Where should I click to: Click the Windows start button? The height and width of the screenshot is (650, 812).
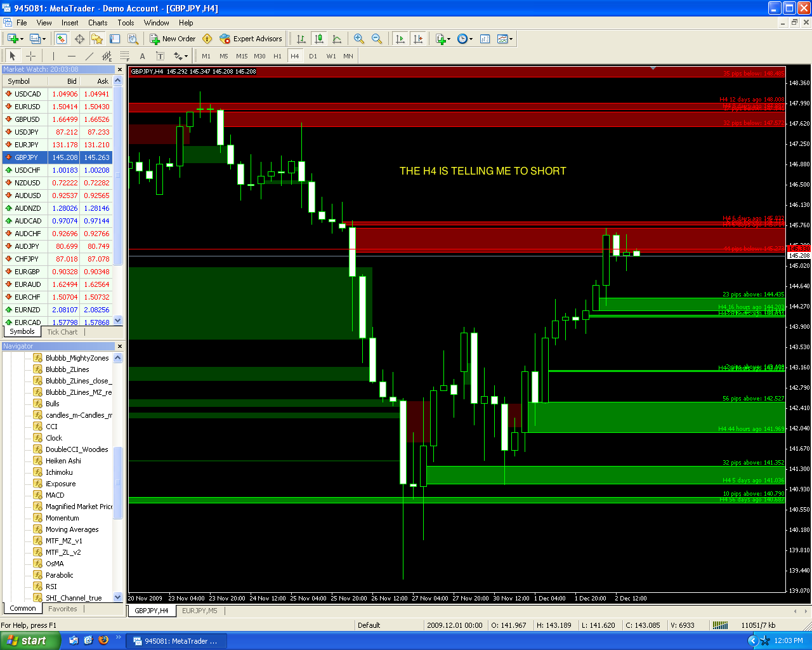pyautogui.click(x=30, y=640)
